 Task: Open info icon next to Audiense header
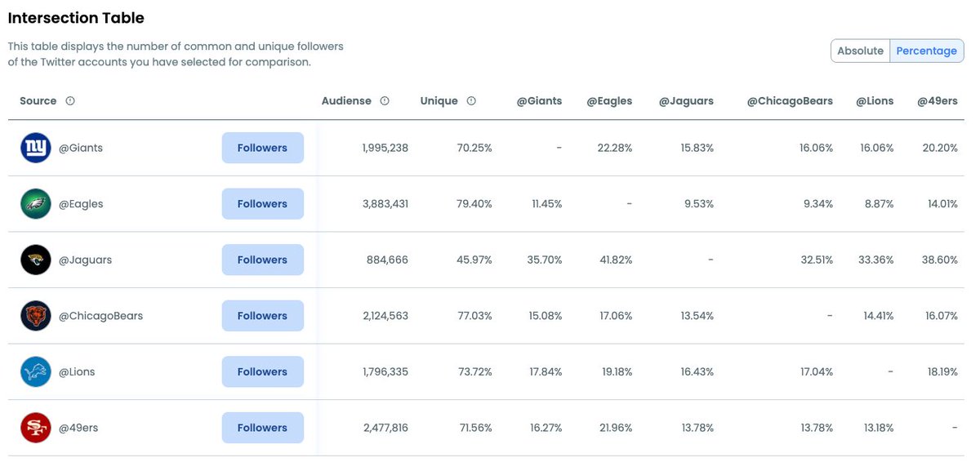pos(385,101)
